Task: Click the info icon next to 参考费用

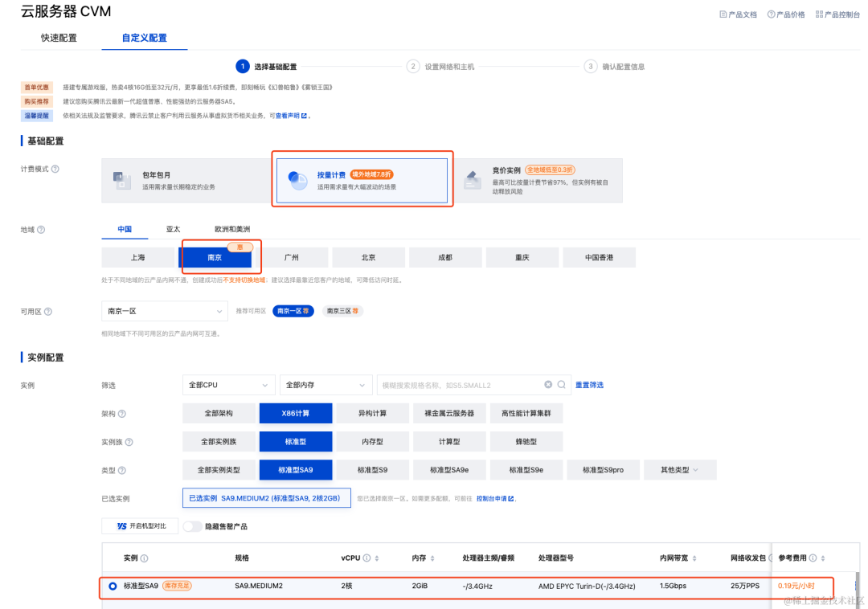Action: point(813,558)
